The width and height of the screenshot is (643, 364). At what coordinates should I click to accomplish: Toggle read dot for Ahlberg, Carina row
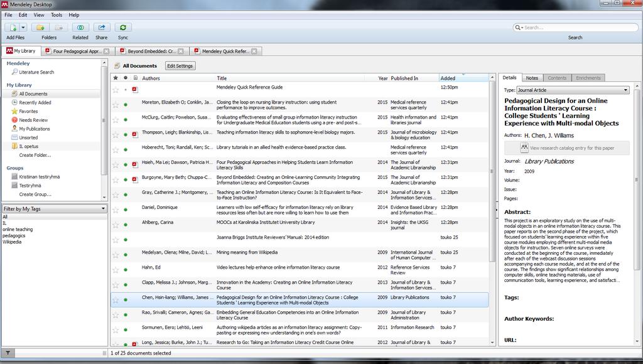tap(126, 225)
